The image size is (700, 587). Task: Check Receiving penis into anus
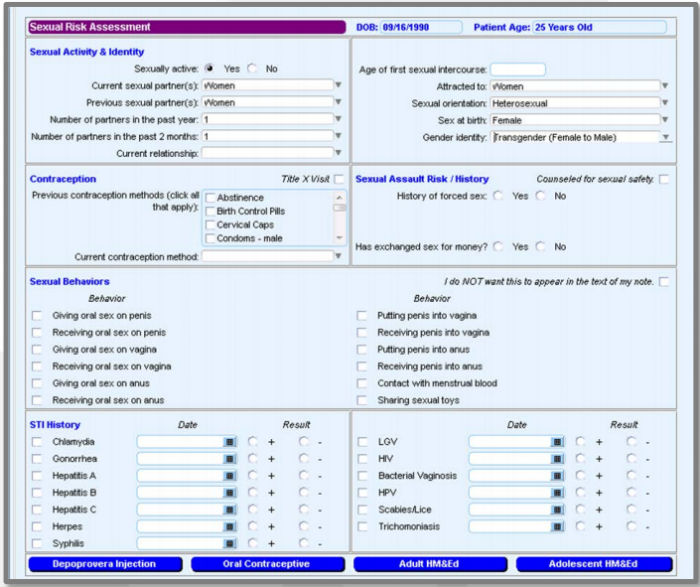click(362, 366)
